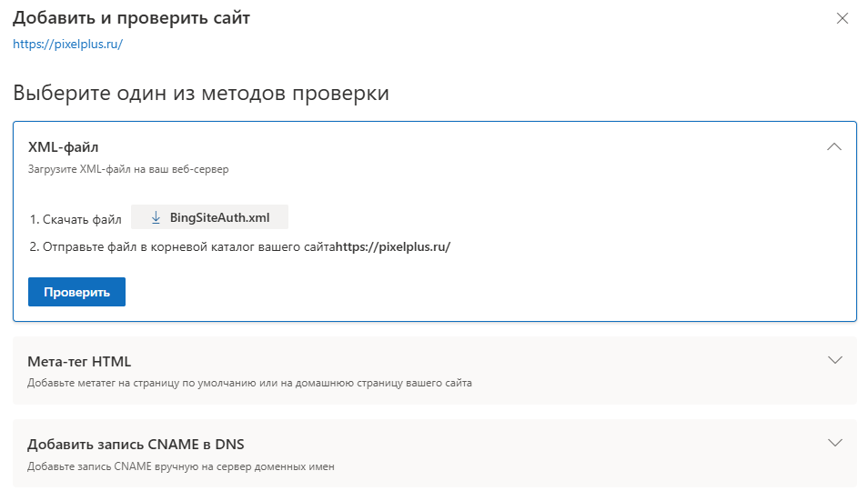The width and height of the screenshot is (868, 501).
Task: Close the Добавить и проверить сайт dialog
Action: click(x=843, y=19)
